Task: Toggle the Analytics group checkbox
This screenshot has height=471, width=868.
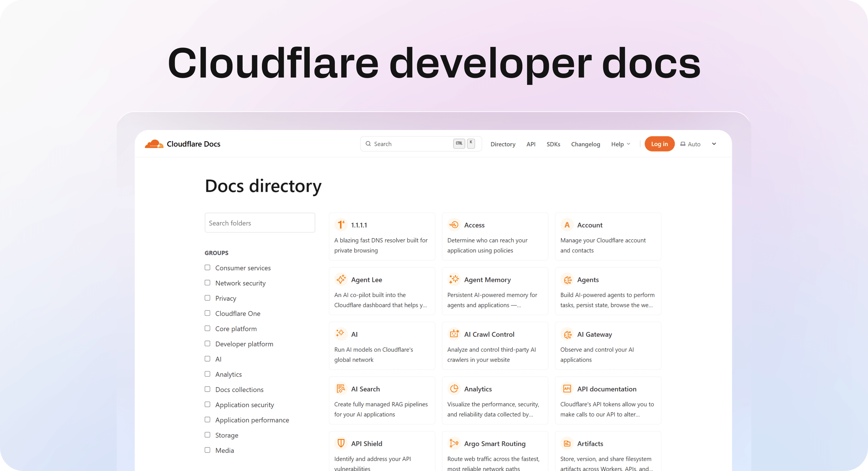Action: 207,374
